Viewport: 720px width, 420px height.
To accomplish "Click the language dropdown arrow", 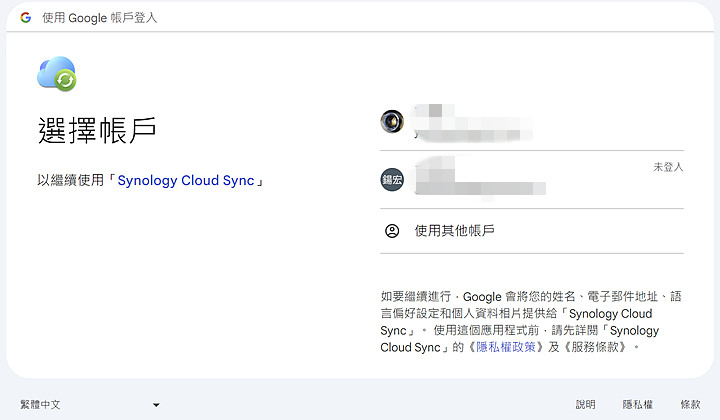I will click(x=156, y=405).
